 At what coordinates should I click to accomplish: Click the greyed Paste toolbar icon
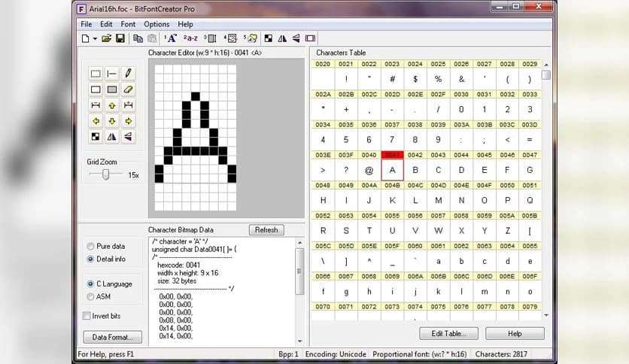pos(152,38)
